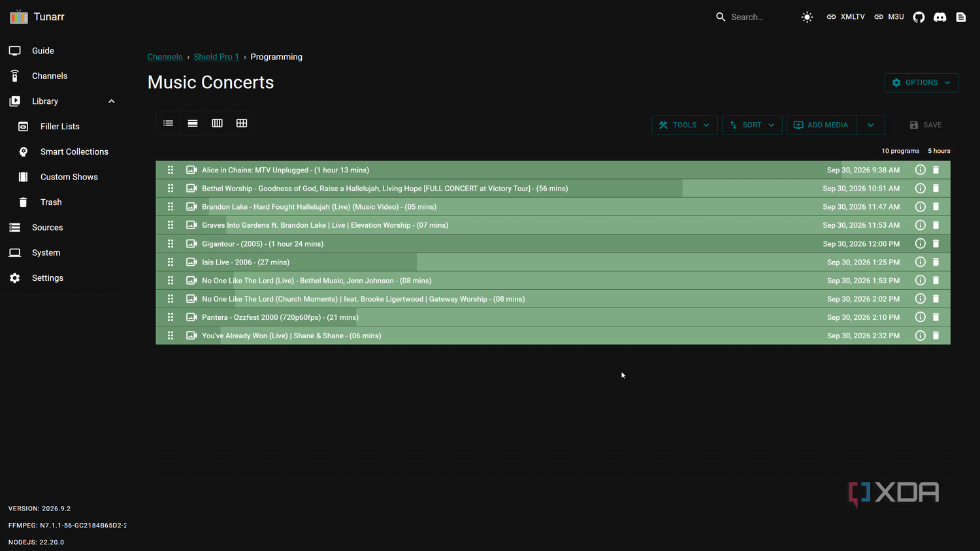The width and height of the screenshot is (980, 551).
Task: Focus the Search input field
Action: [755, 17]
